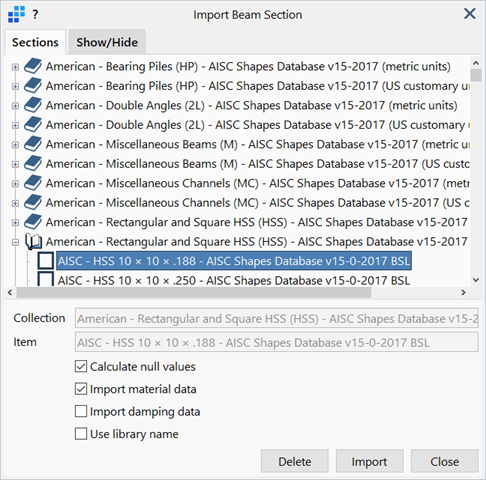Click the Double Angles US customary book icon
486x480 pixels.
coord(33,125)
